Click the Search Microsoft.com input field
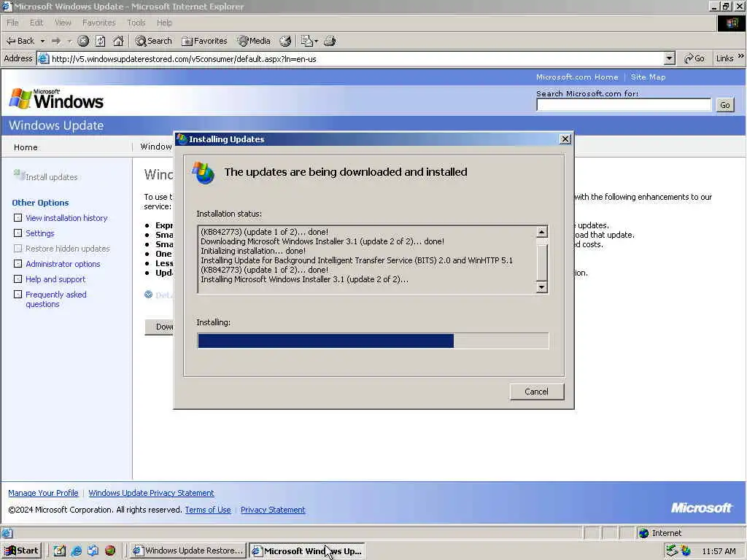747x560 pixels. [x=624, y=105]
